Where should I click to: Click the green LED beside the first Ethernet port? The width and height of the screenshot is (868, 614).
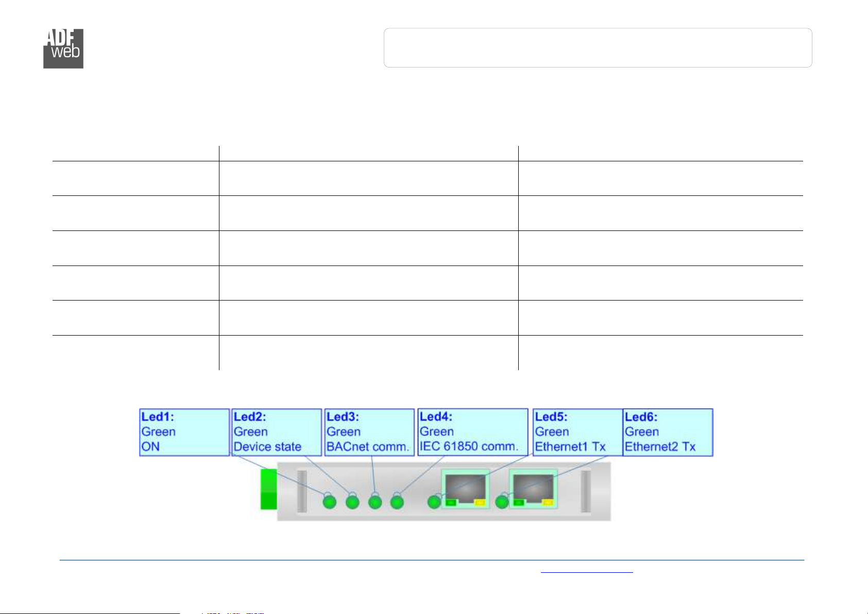(434, 501)
